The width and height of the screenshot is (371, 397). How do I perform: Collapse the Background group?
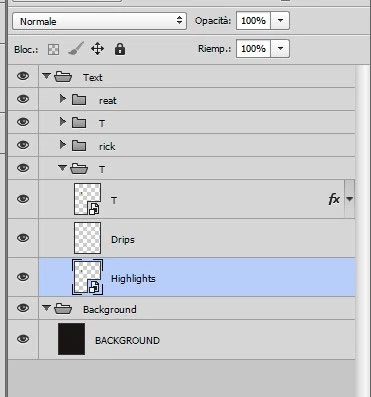pos(46,308)
